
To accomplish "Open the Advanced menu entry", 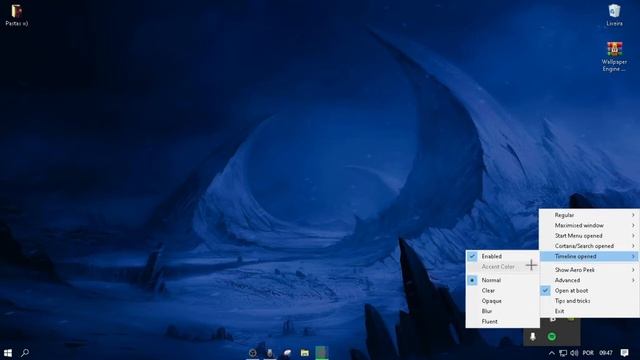I will 589,280.
